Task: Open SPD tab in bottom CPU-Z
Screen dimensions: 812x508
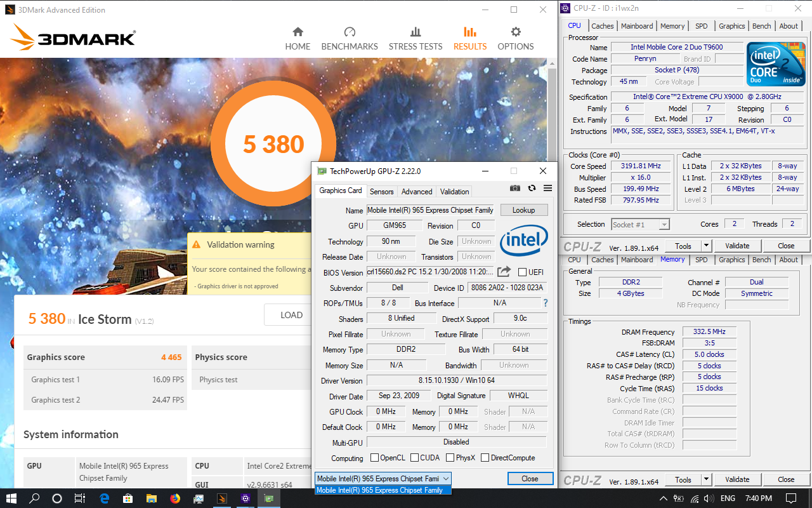Action: (701, 260)
